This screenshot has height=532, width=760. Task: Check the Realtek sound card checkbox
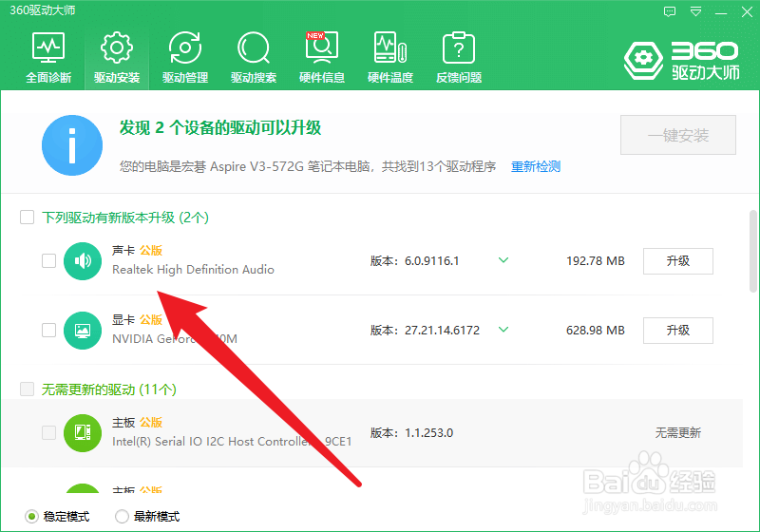point(49,260)
